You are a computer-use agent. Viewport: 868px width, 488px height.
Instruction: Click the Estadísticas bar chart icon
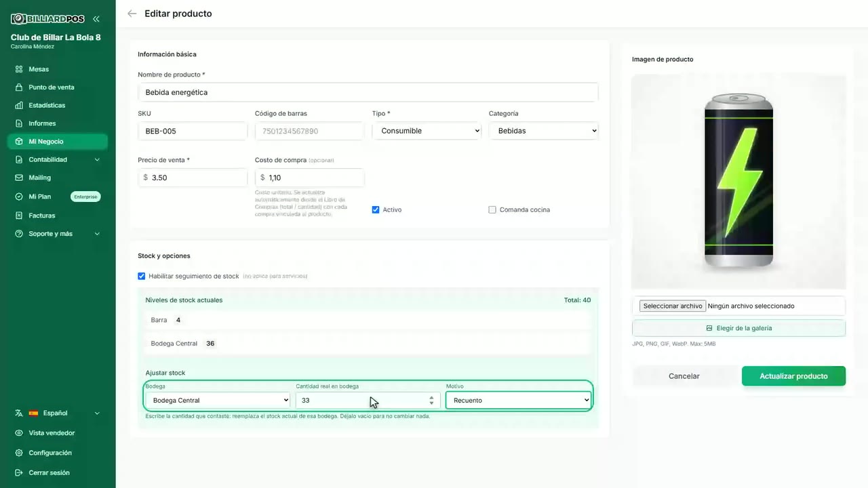19,106
